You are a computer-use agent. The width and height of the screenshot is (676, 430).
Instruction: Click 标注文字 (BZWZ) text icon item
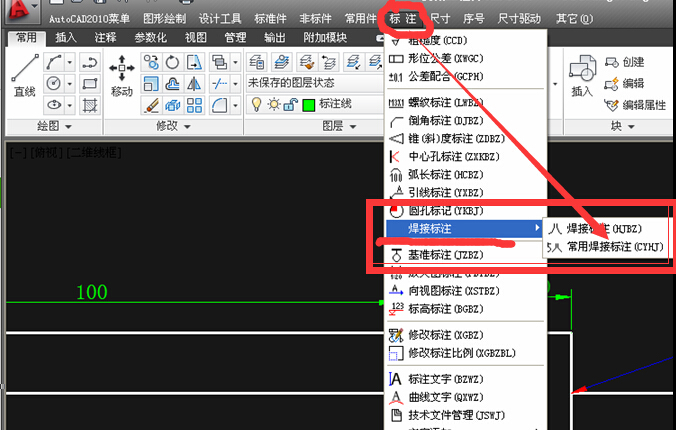coord(445,378)
